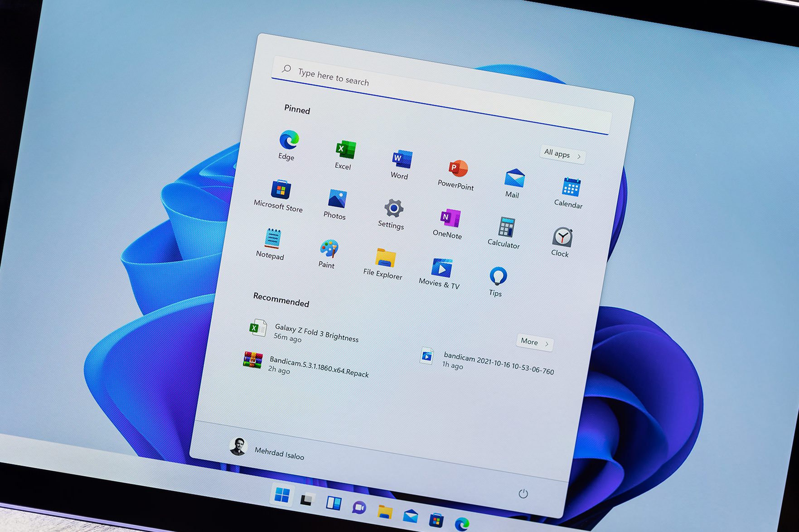Open the Mehrdad Isaloo user account menu
The width and height of the screenshot is (799, 532).
tap(267, 449)
